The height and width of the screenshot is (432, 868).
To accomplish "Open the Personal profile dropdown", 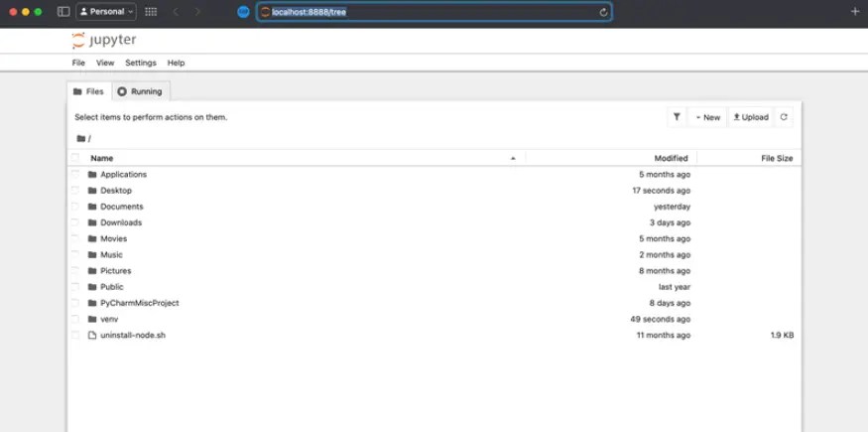I will click(x=106, y=12).
